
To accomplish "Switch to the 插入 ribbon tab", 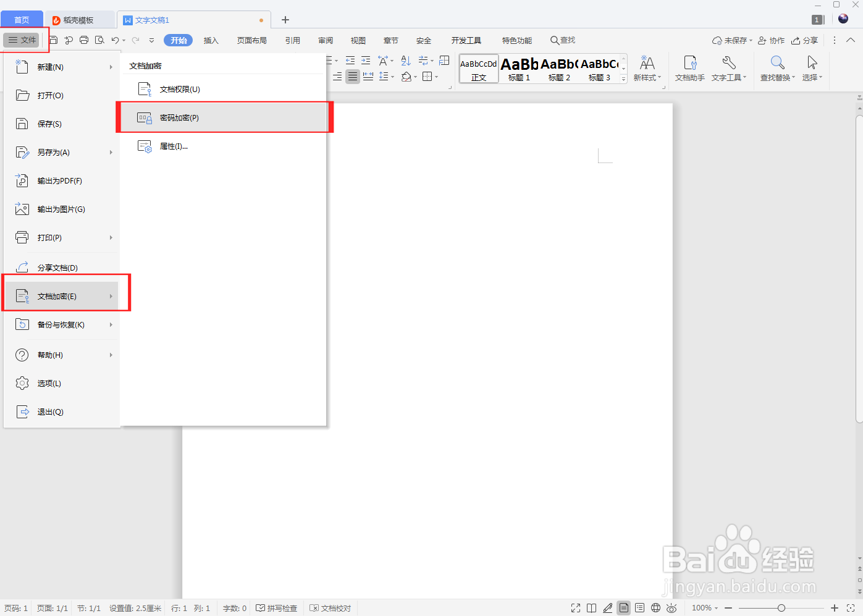I will [x=211, y=41].
